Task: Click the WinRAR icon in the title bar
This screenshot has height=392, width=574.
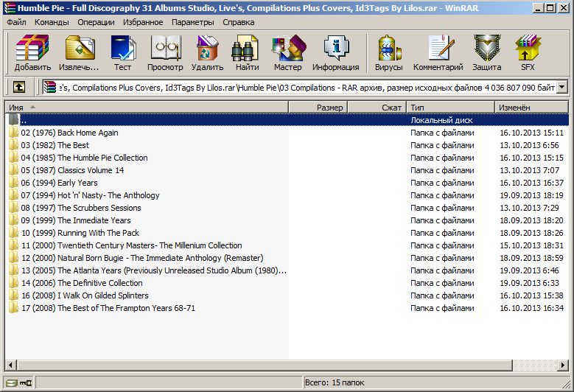Action: (10, 7)
